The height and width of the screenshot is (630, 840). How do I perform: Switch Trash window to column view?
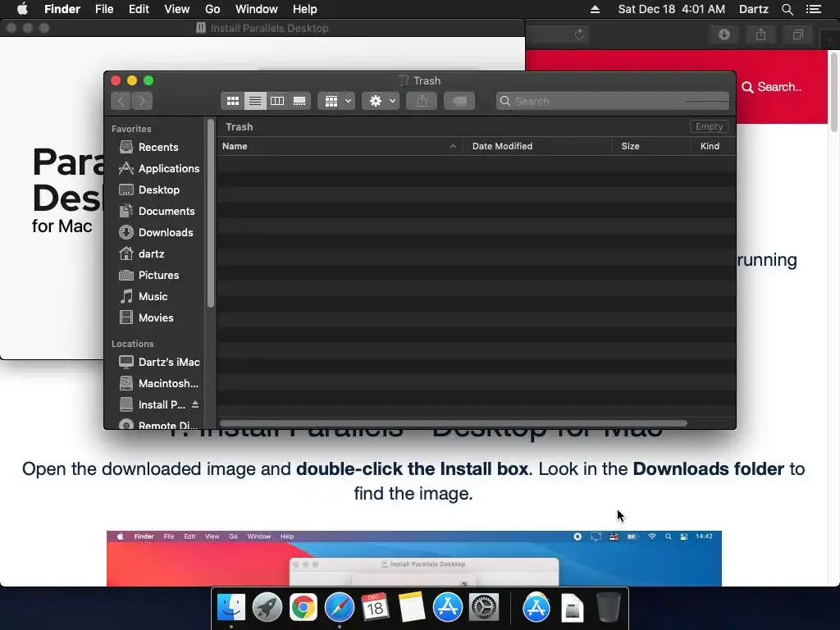coord(277,101)
